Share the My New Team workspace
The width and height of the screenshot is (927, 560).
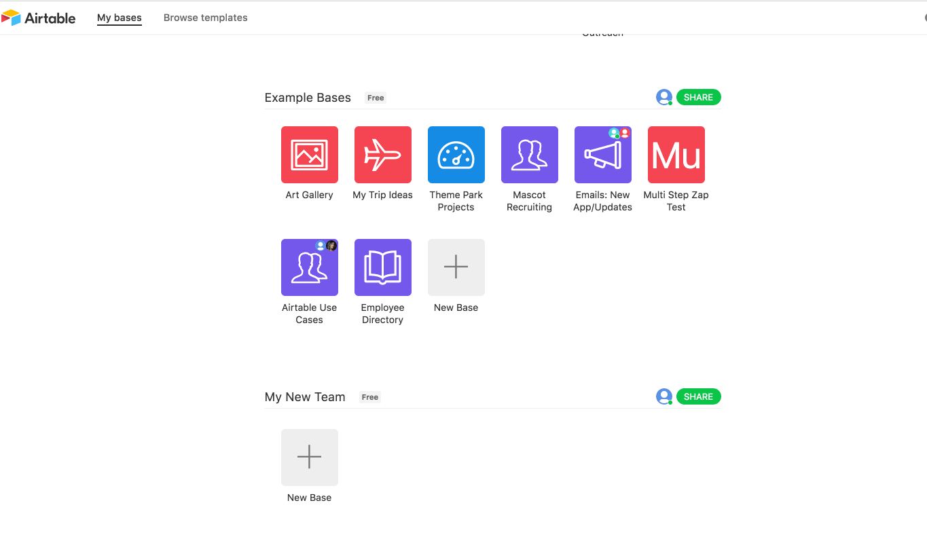(x=698, y=396)
